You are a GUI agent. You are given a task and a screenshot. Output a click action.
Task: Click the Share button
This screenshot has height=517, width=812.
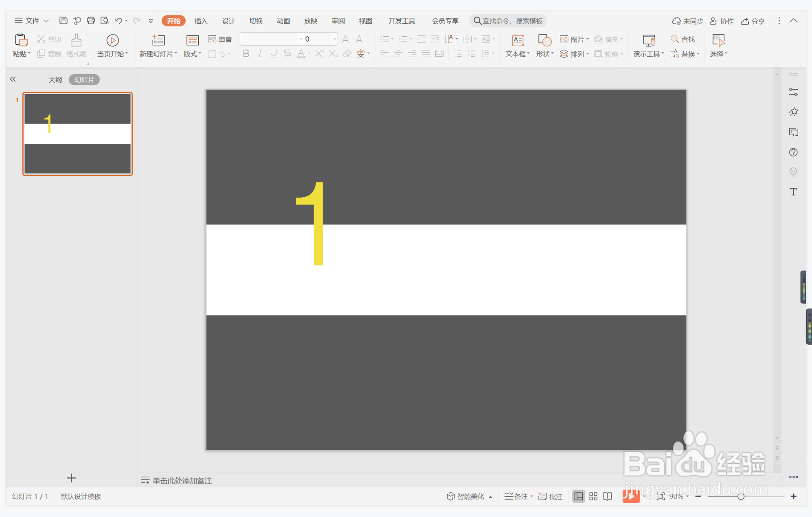753,21
